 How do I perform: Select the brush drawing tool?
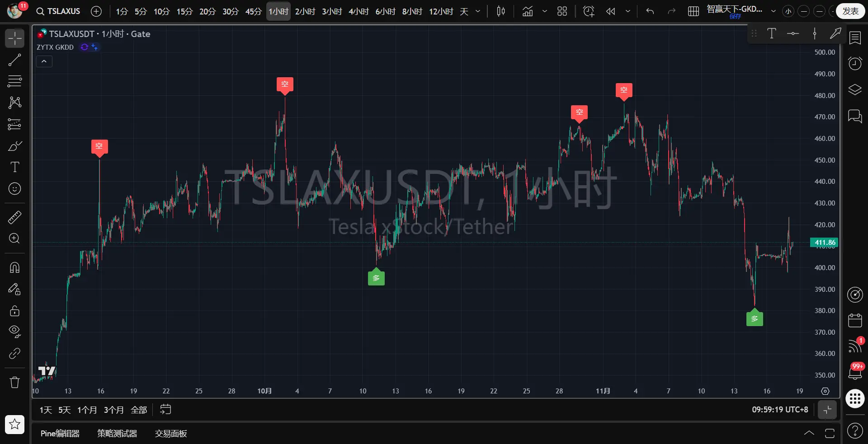pyautogui.click(x=14, y=146)
